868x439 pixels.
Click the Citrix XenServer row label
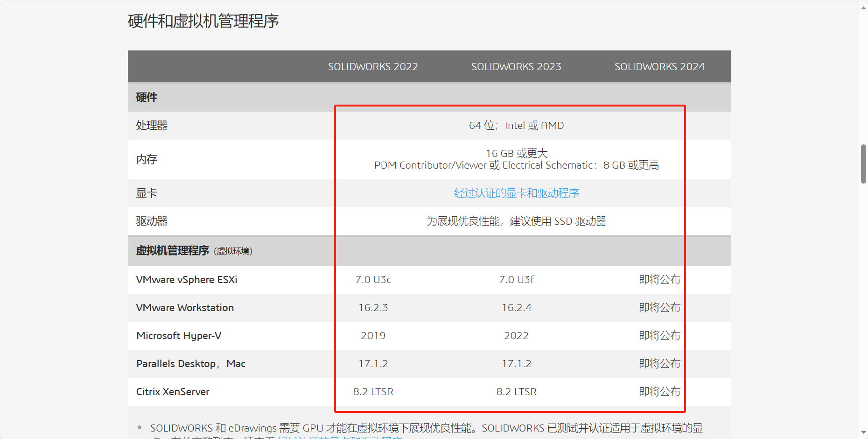pyautogui.click(x=173, y=392)
